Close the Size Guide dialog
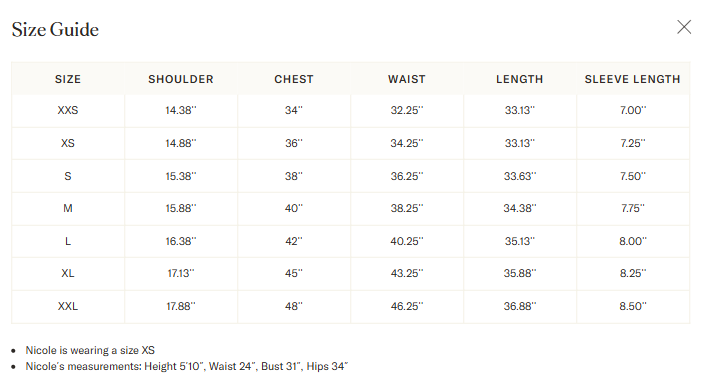This screenshot has height=384, width=701. pos(684,27)
